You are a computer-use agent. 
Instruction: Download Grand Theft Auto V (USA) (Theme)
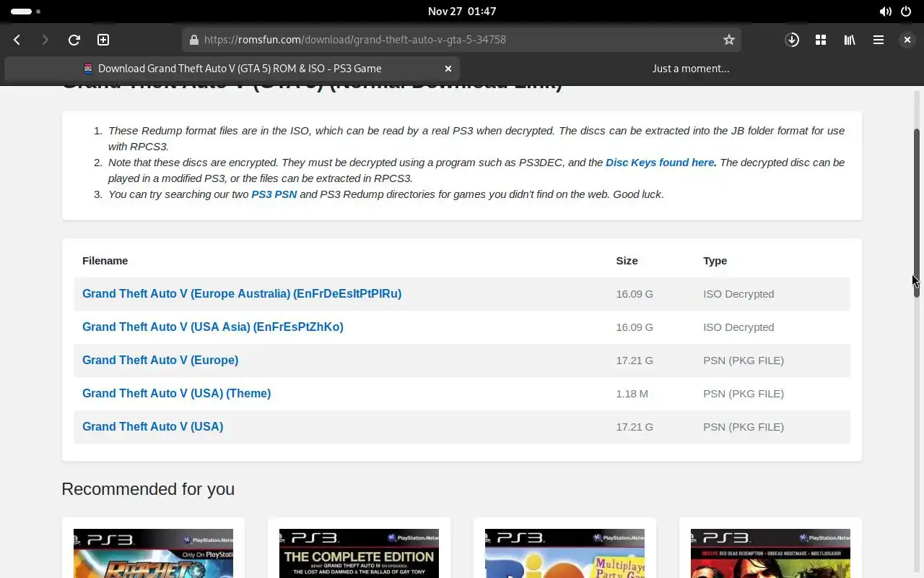click(x=177, y=394)
